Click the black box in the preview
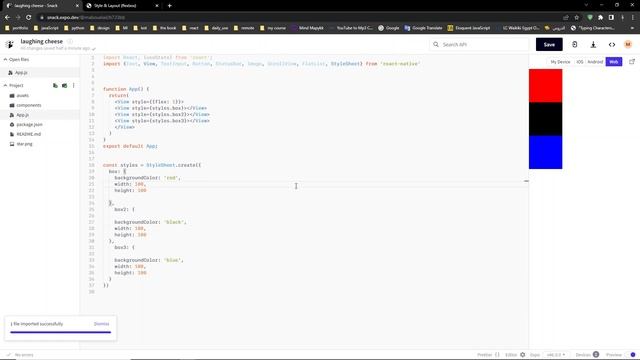 545,119
